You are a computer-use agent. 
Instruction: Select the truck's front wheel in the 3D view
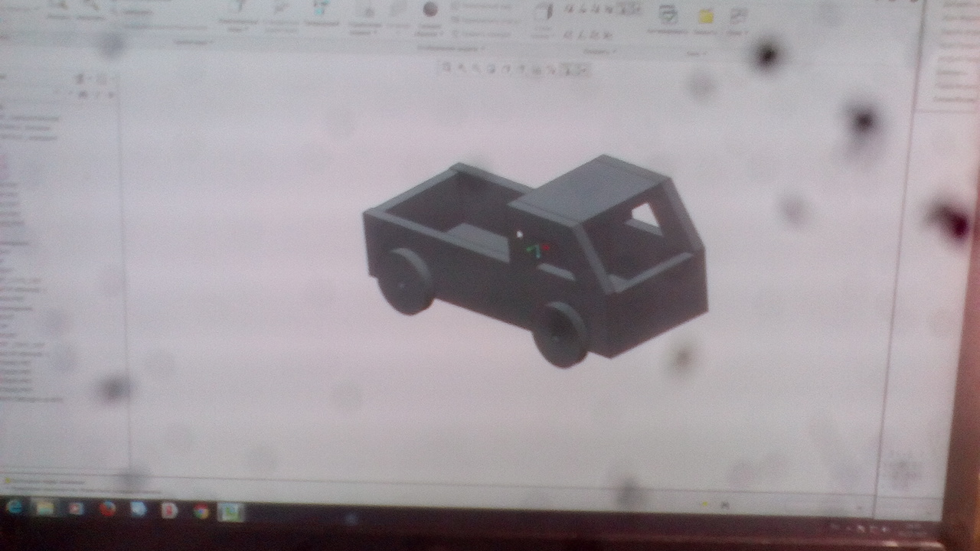coord(560,334)
